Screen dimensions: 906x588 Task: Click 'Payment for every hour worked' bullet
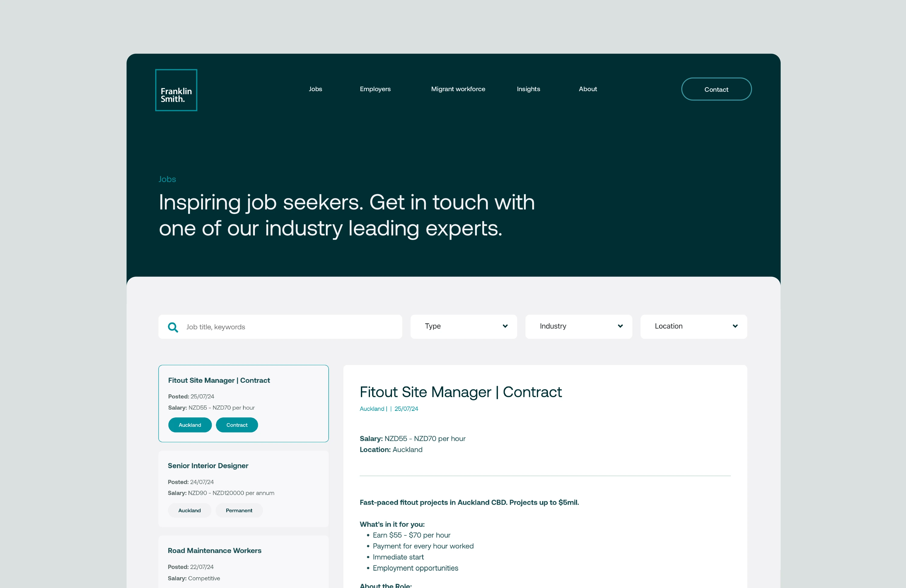pyautogui.click(x=423, y=546)
